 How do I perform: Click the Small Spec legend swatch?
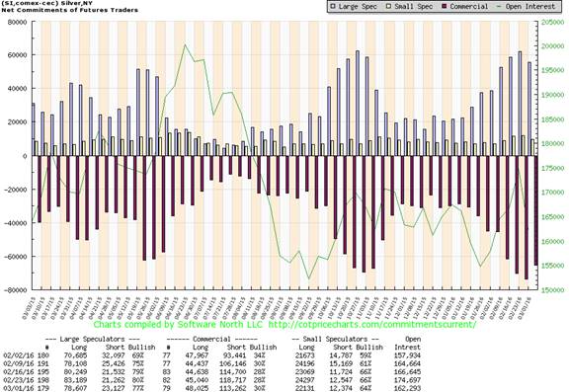tap(388, 6)
